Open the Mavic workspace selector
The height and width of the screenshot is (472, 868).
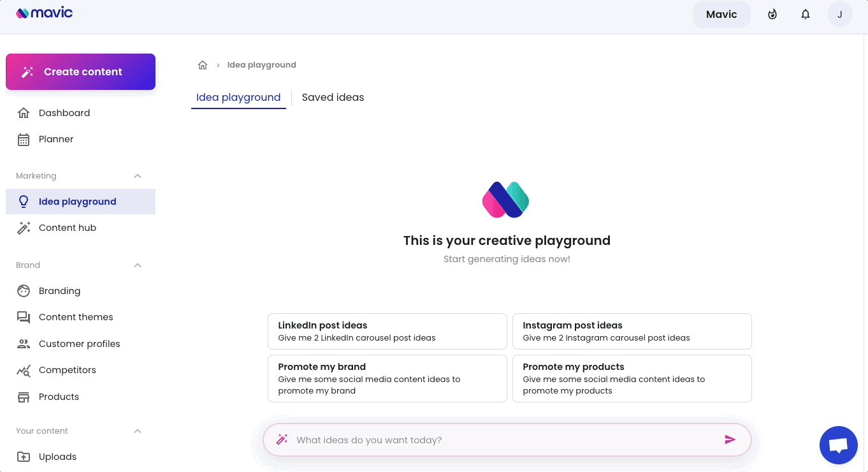tap(721, 14)
